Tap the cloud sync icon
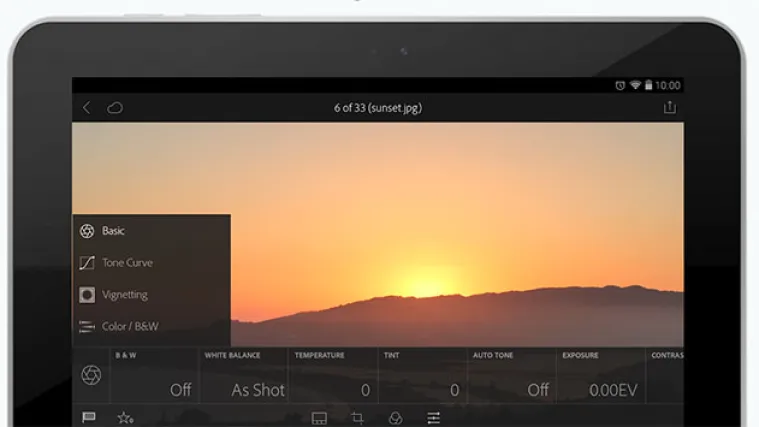 click(115, 108)
